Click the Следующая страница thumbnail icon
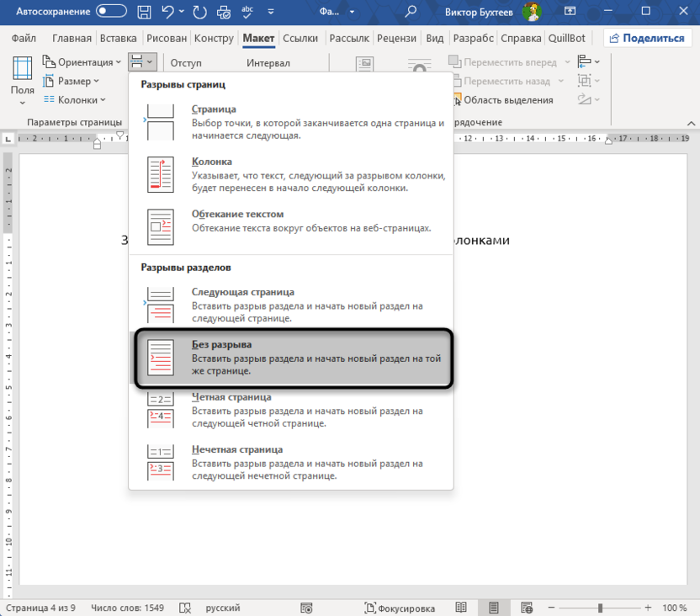The width and height of the screenshot is (700, 616). pyautogui.click(x=160, y=305)
